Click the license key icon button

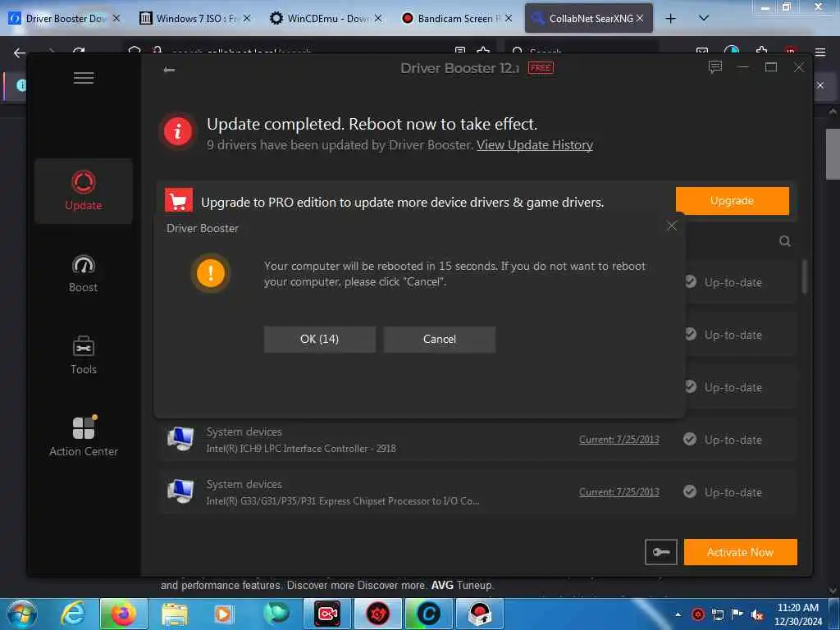coord(661,552)
